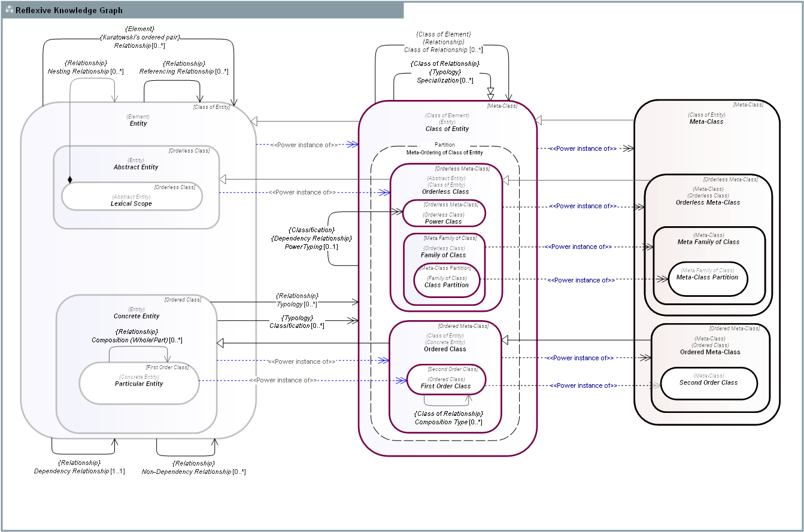Viewport: 804px width, 532px height.
Task: Click the diagram icon beside Reflexive Knowledge Graph
Action: pos(9,10)
